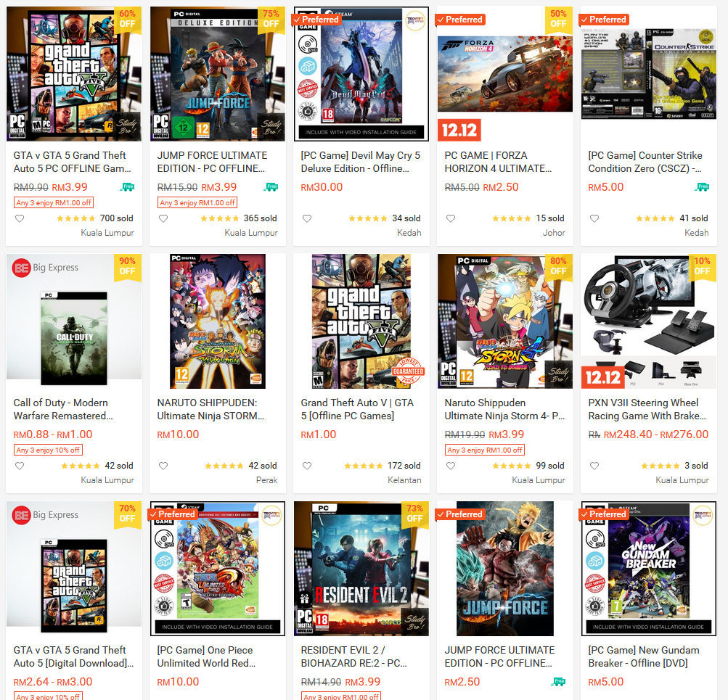Click 'Any 3 enjoy RM1.00 off' tag on GTA 5
The height and width of the screenshot is (700, 728).
click(x=54, y=202)
